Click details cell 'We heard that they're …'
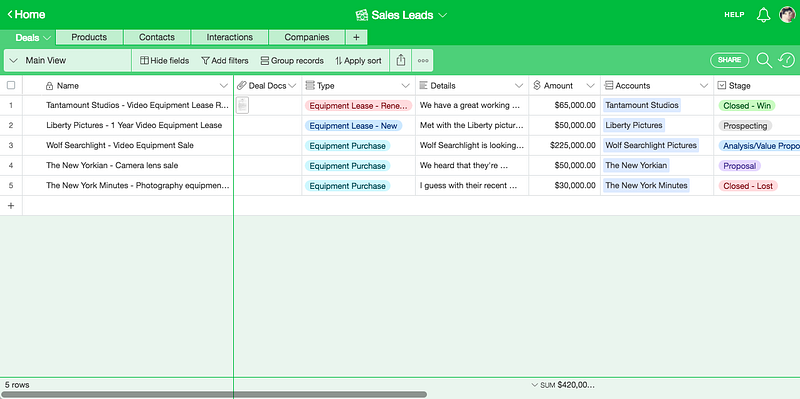 [x=472, y=166]
